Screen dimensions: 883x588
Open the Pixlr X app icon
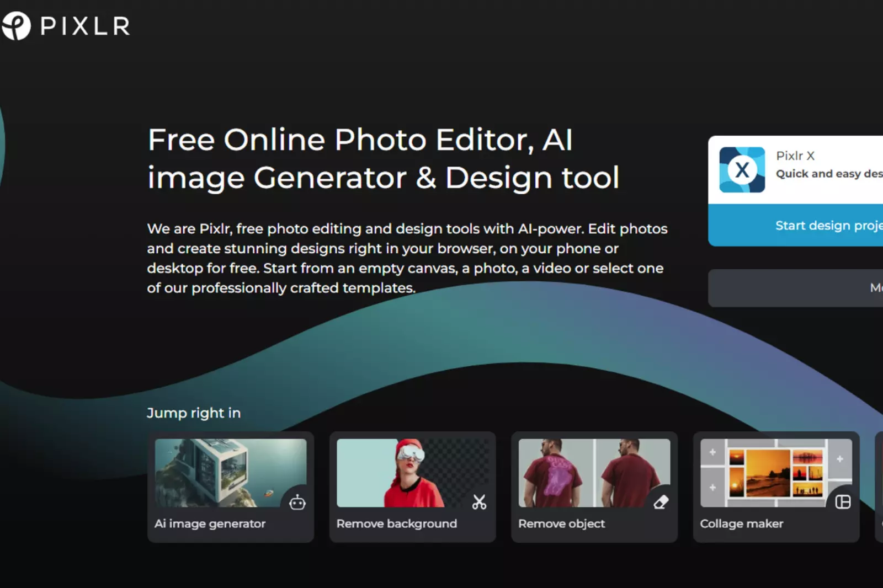click(x=742, y=169)
